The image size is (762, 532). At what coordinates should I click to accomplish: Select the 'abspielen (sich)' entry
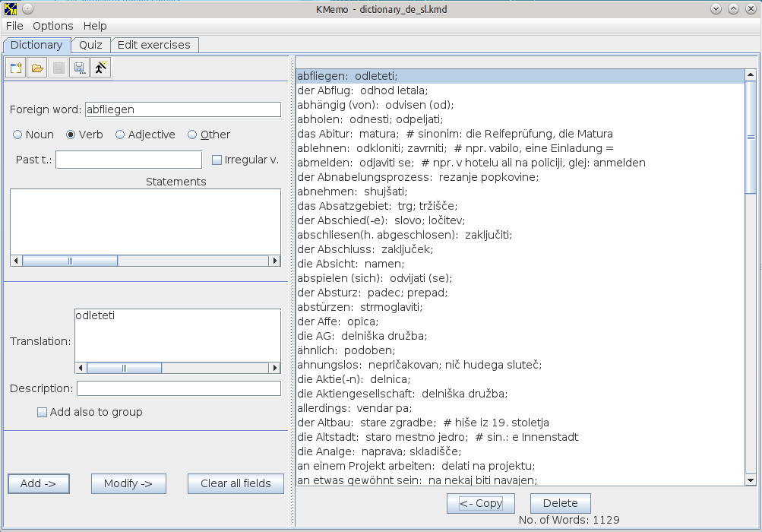tap(520, 278)
